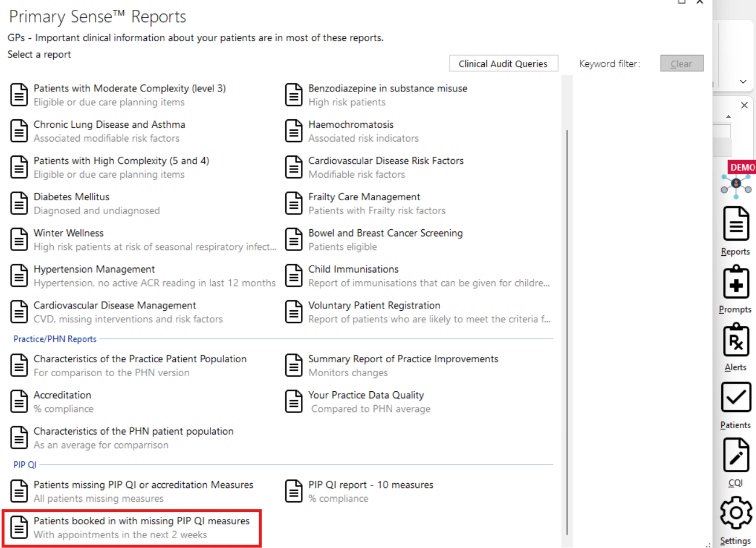Click 'With appointments in the next 2 weeks' subtitle
Viewport: 756px width, 548px height.
(120, 535)
